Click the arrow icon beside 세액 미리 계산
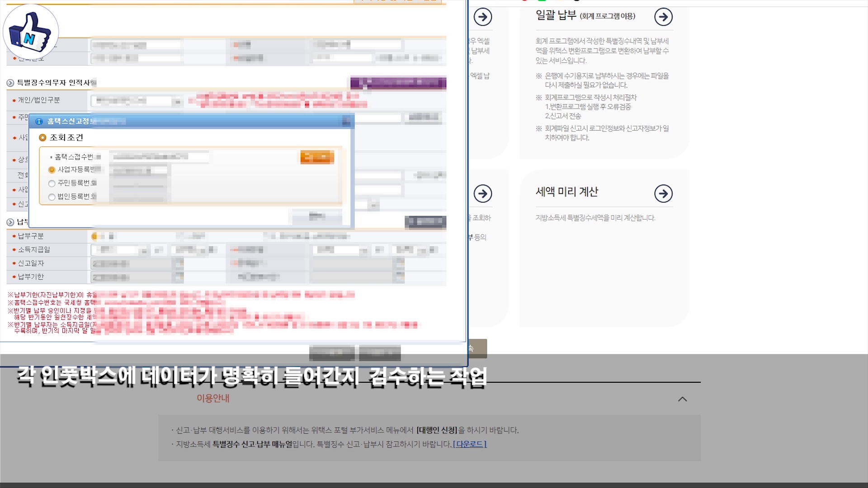Image resolution: width=868 pixels, height=488 pixels. 663,194
